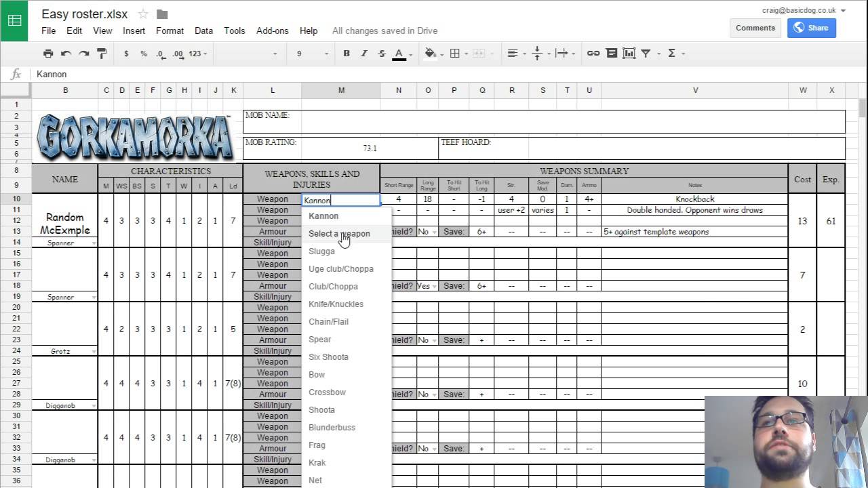Click the Comments button
The height and width of the screenshot is (488, 868).
coord(755,28)
